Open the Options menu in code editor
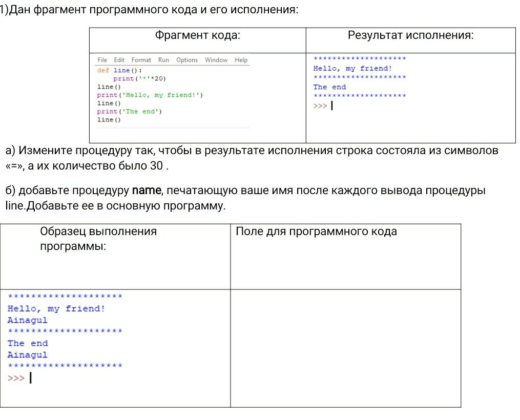This screenshot has width=520, height=420. (186, 60)
